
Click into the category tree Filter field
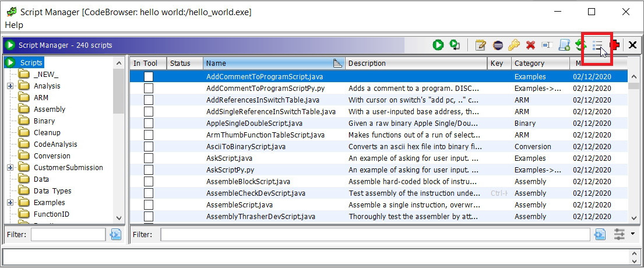click(x=68, y=234)
